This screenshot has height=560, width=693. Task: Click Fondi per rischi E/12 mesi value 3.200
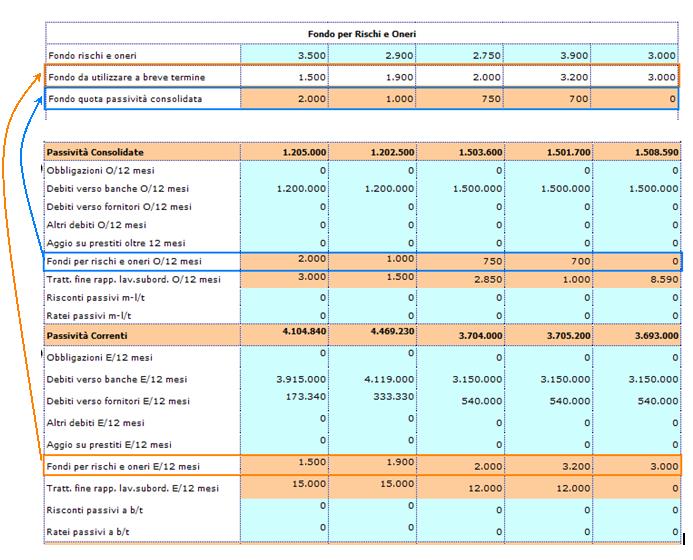point(576,466)
